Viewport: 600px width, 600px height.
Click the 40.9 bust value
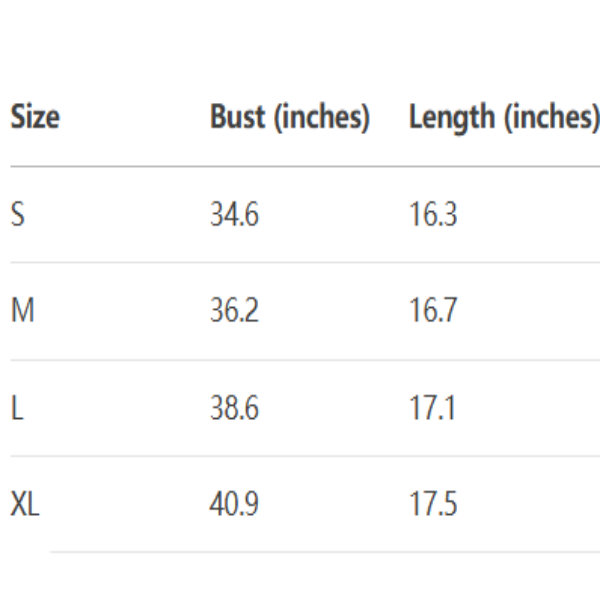(x=234, y=505)
